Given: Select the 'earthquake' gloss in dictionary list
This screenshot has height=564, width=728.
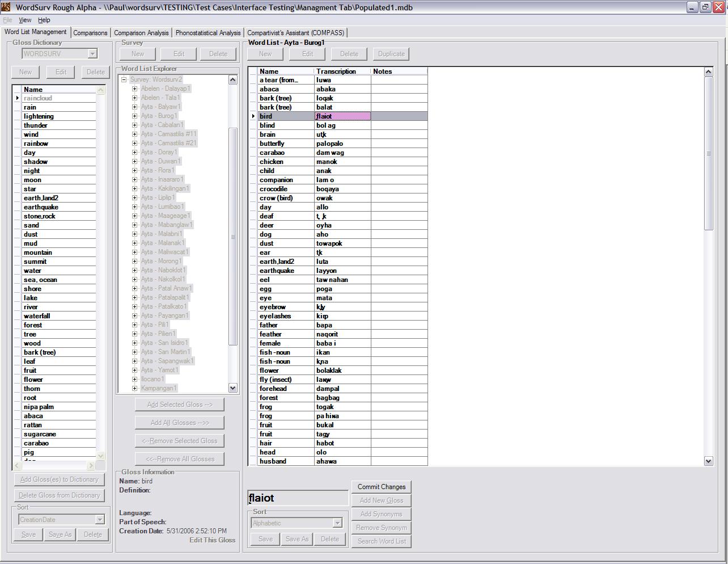Looking at the screenshot, I should tap(59, 207).
